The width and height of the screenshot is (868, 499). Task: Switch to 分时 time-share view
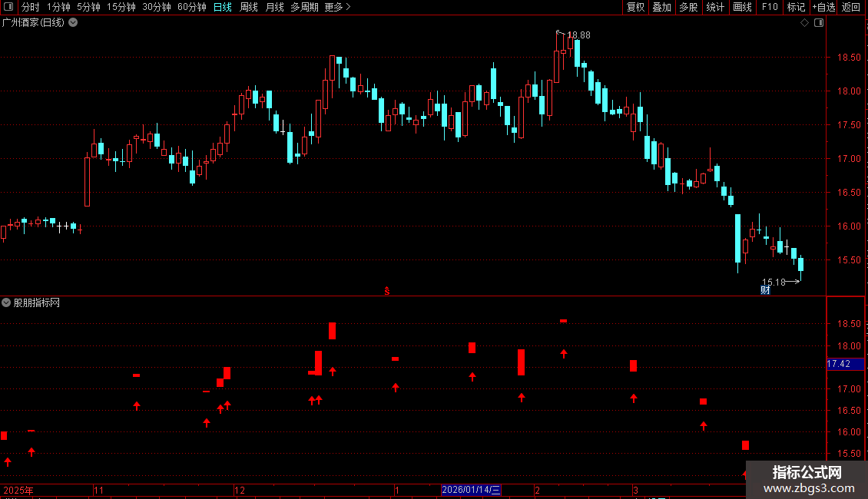click(x=31, y=7)
